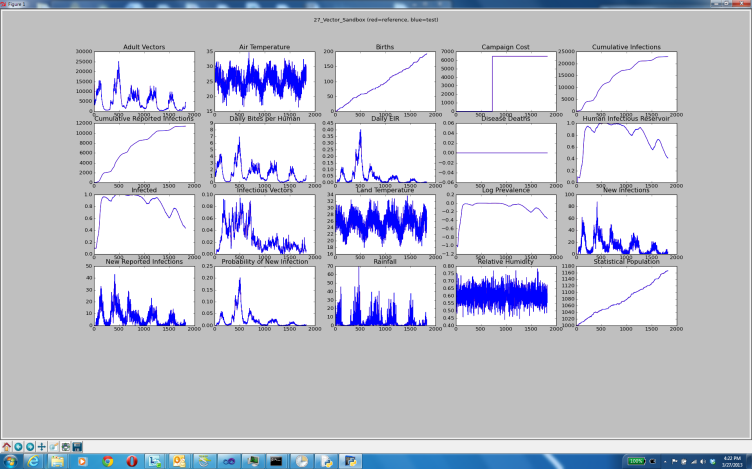This screenshot has width=752, height=469.
Task: Go forward to next view
Action: (x=29, y=446)
